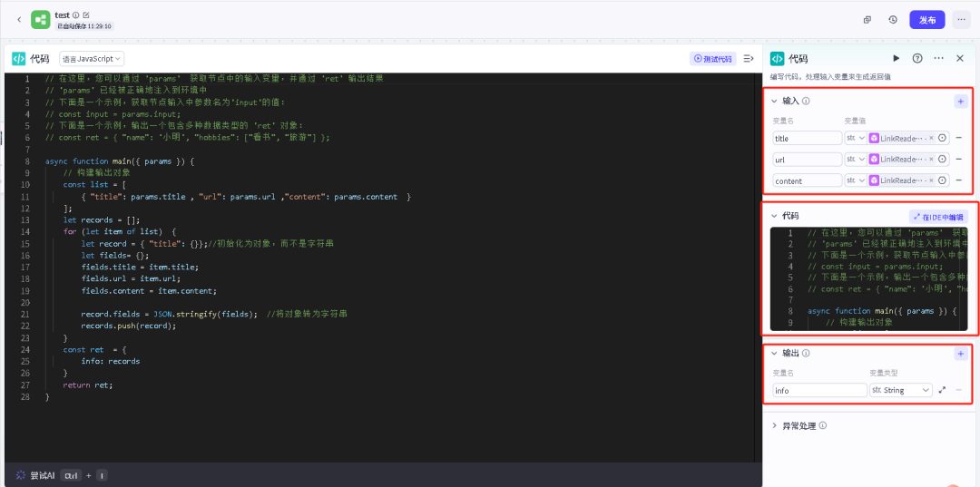Open variable selector in title row
The height and width of the screenshot is (487, 980).
click(942, 138)
